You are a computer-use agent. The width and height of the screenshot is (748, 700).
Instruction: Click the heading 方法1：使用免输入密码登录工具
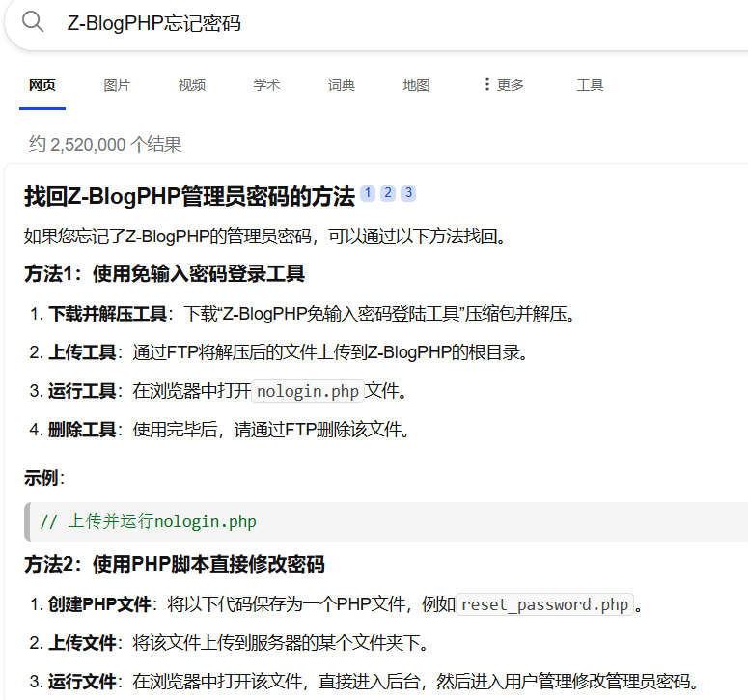tap(165, 274)
